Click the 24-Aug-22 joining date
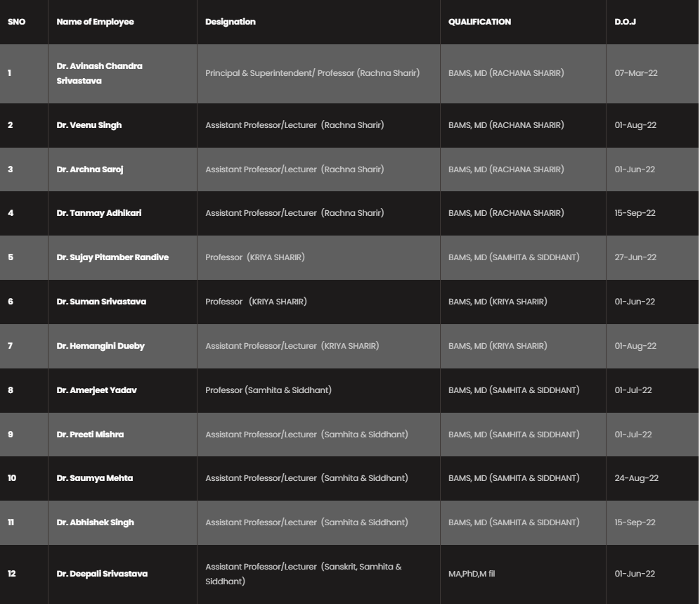This screenshot has height=604, width=700. [637, 478]
